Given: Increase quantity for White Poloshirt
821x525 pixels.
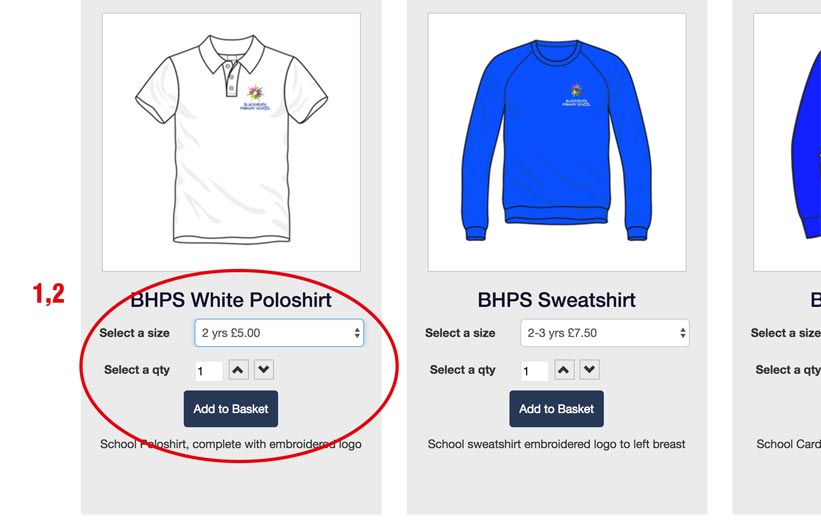Looking at the screenshot, I should (238, 370).
